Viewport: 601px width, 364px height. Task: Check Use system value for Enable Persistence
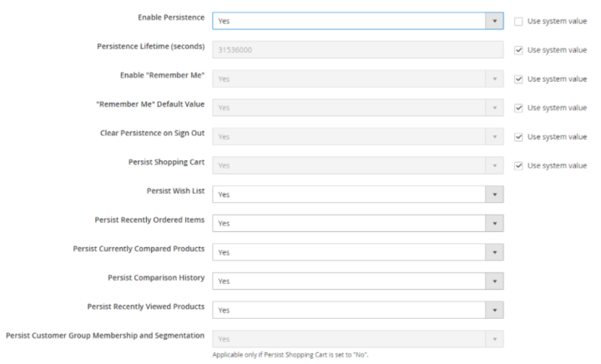(518, 22)
